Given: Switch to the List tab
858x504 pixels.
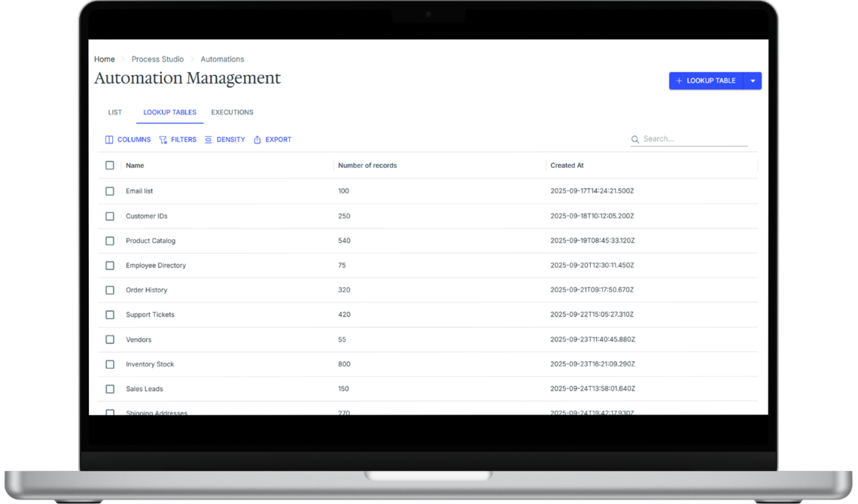Looking at the screenshot, I should pos(115,113).
